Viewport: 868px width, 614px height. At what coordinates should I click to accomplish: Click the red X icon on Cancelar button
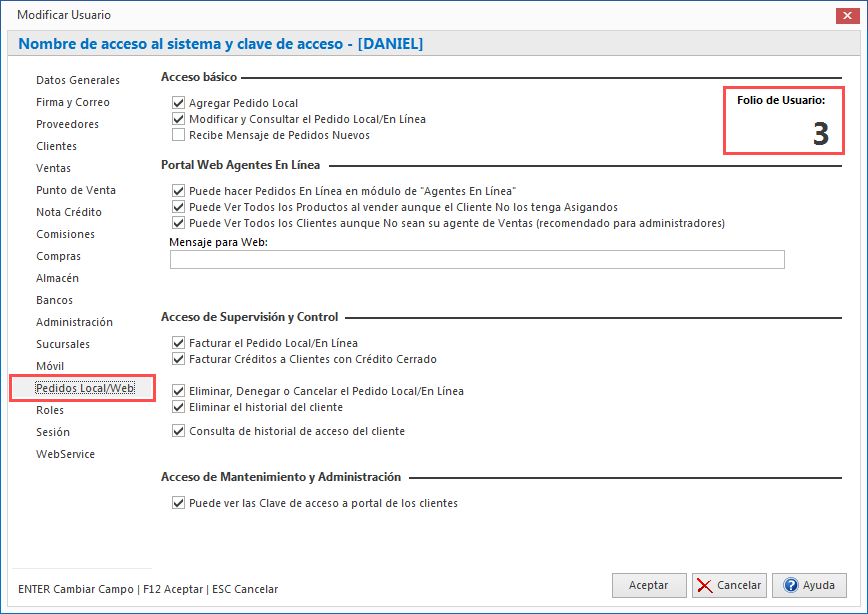(703, 586)
